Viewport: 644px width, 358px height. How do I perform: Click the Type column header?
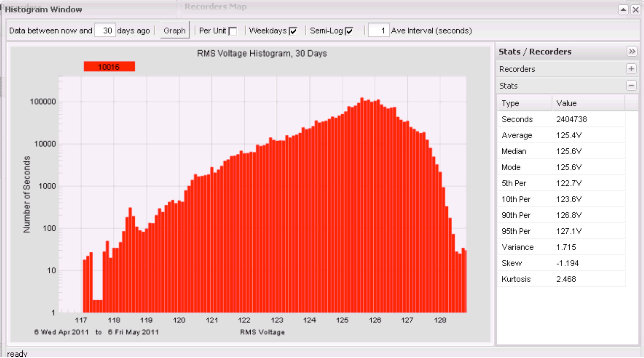(511, 103)
